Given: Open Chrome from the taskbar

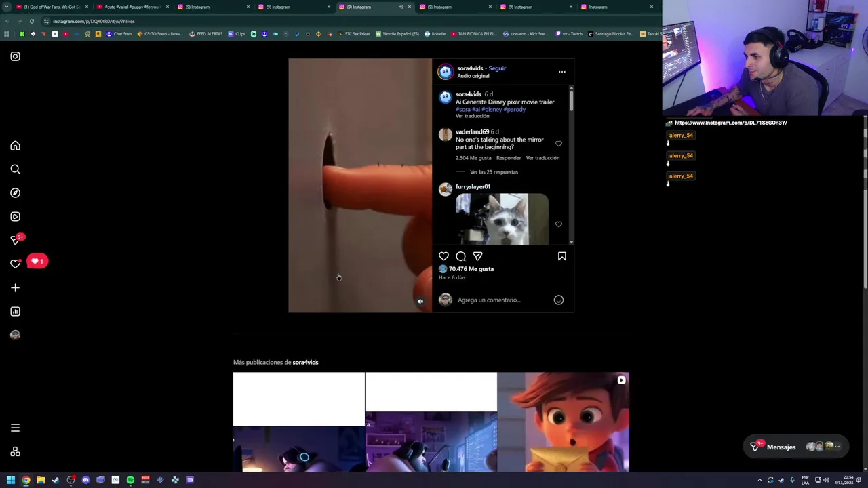Looking at the screenshot, I should [x=26, y=480].
